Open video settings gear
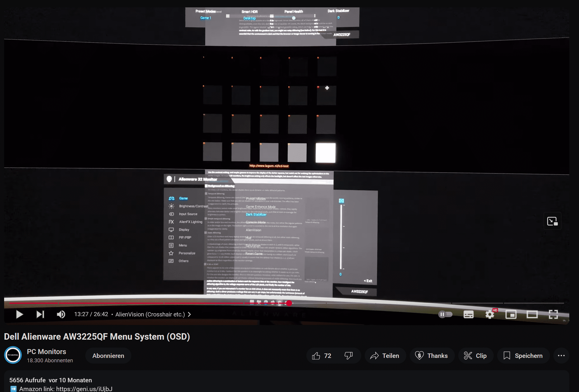This screenshot has height=392, width=579. click(490, 314)
